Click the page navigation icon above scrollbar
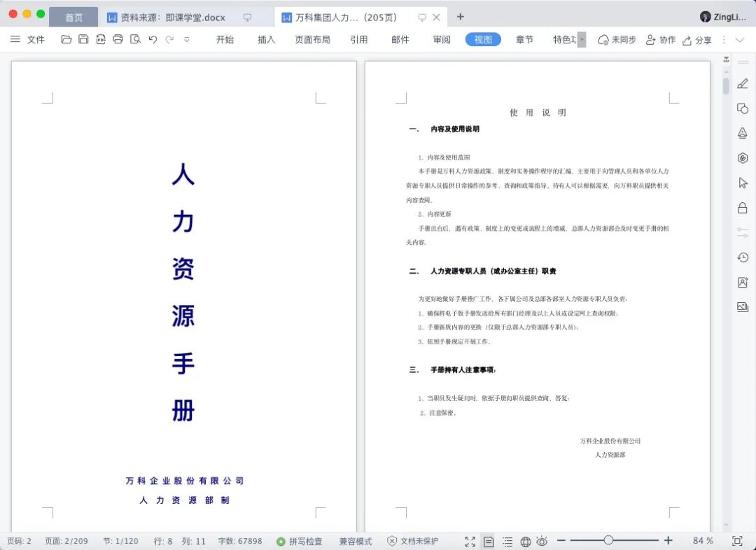The image size is (756, 550). point(726,59)
